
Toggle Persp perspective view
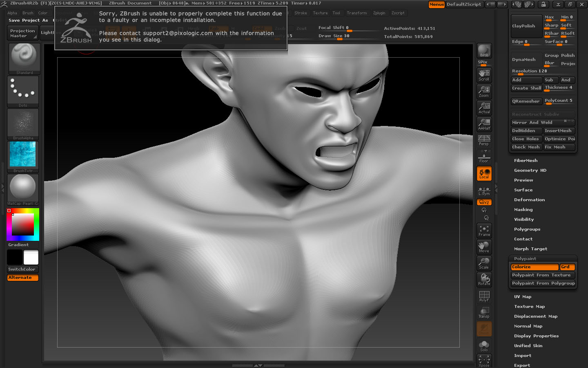[x=484, y=140]
